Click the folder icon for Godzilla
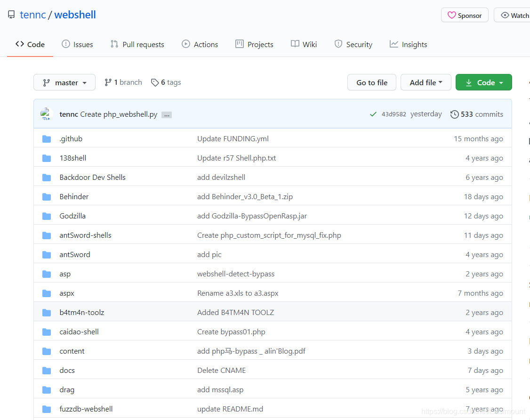The height and width of the screenshot is (420, 530). (47, 216)
